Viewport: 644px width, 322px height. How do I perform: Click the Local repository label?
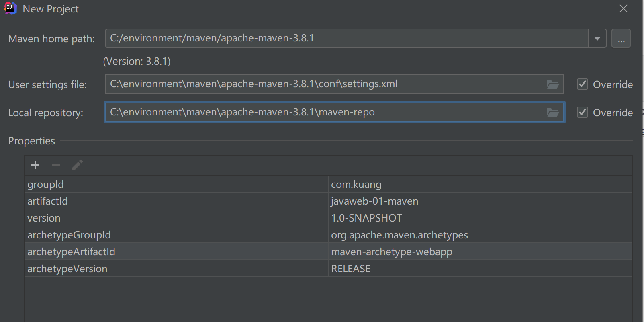(x=46, y=113)
